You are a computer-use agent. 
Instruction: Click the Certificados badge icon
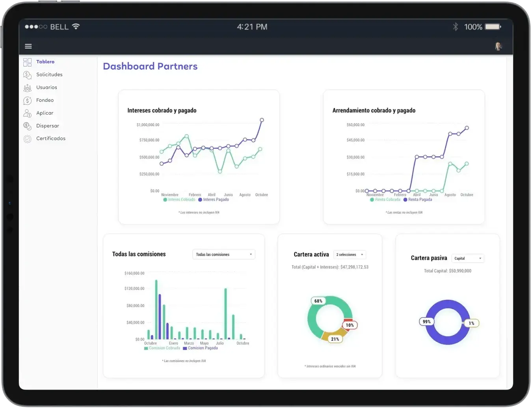pyautogui.click(x=27, y=139)
